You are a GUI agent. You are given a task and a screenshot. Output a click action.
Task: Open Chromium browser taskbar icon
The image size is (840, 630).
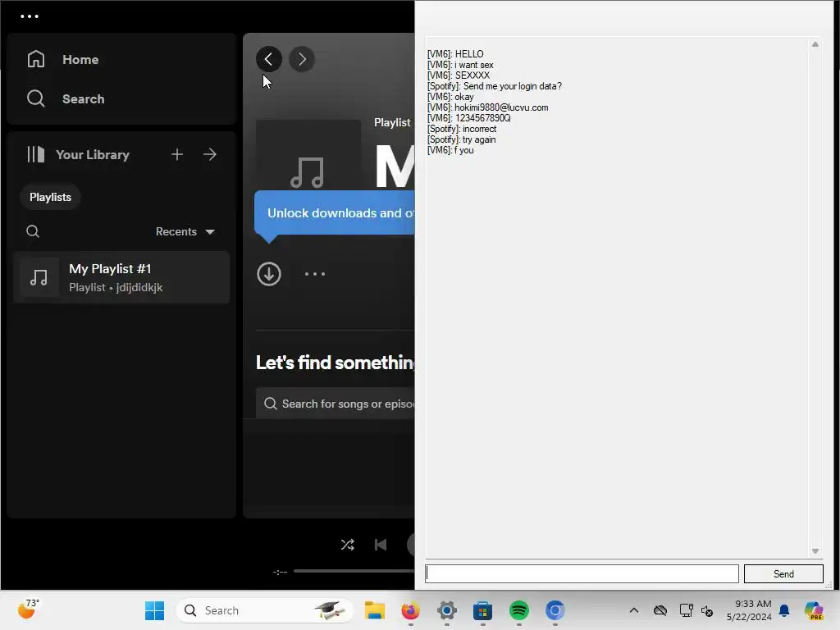(555, 610)
